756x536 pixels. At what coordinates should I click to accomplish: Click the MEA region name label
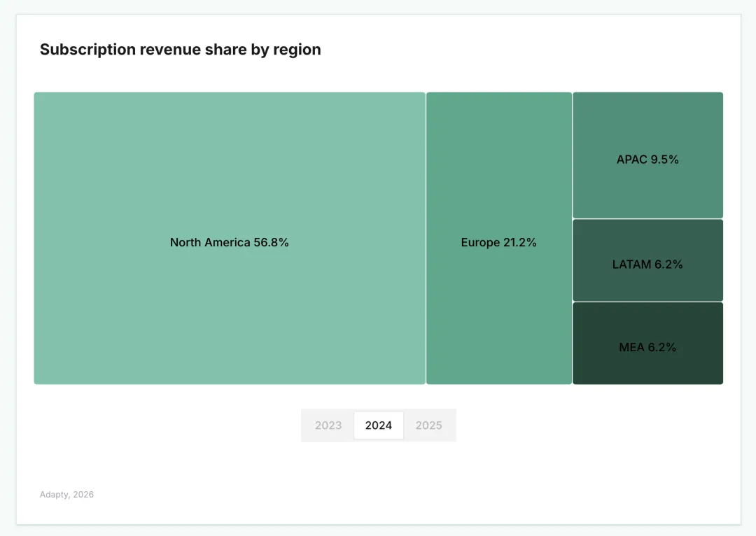point(631,347)
